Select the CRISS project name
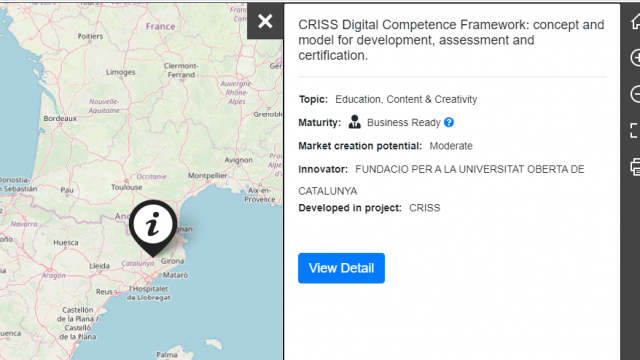The image size is (640, 360). (424, 208)
